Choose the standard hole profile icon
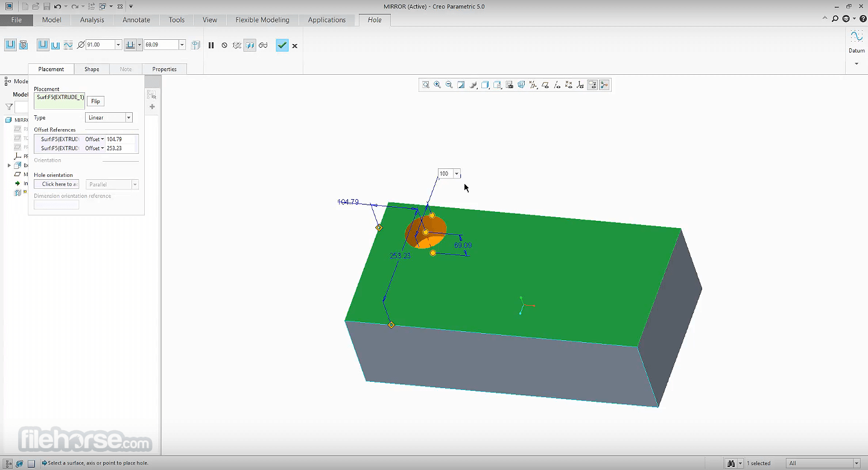The height and width of the screenshot is (470, 868). [55, 45]
